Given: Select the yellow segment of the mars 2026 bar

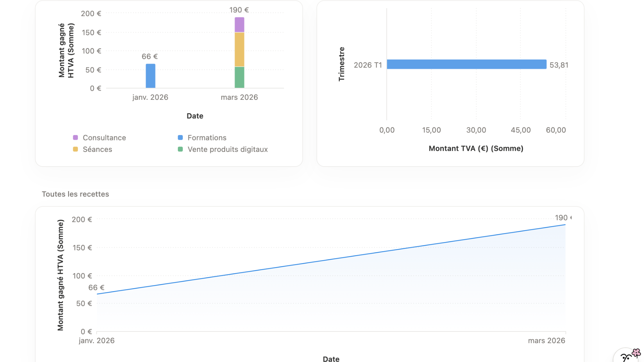Looking at the screenshot, I should click(x=239, y=50).
